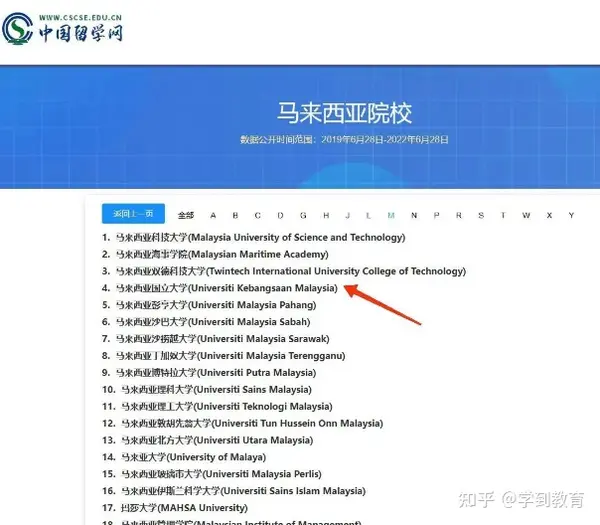Open Twintech International University College of Technology entry
Screen dimensions: 600x525
click(284, 271)
